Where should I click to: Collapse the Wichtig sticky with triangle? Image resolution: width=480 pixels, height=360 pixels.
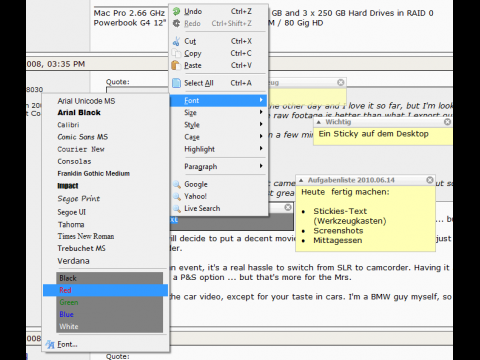click(319, 122)
